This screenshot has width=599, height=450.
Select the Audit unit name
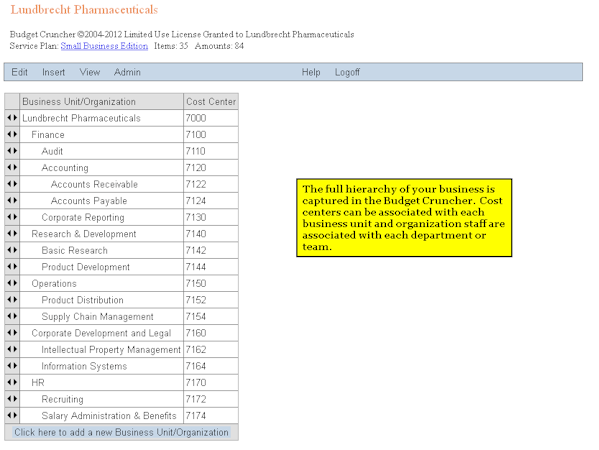(x=52, y=151)
